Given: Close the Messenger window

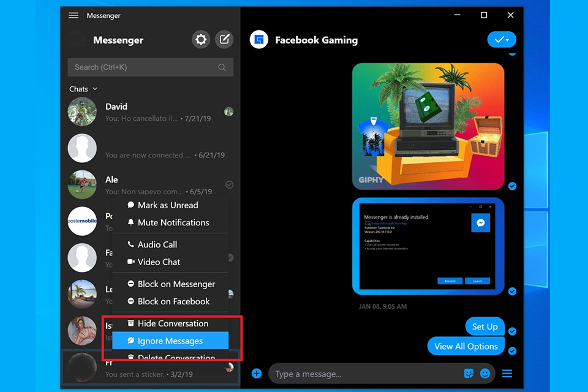Looking at the screenshot, I should pos(510,15).
